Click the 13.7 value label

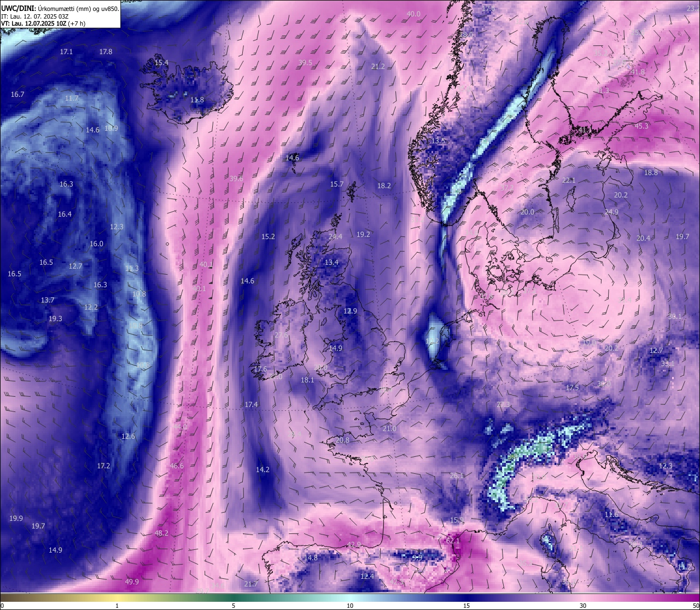(48, 300)
